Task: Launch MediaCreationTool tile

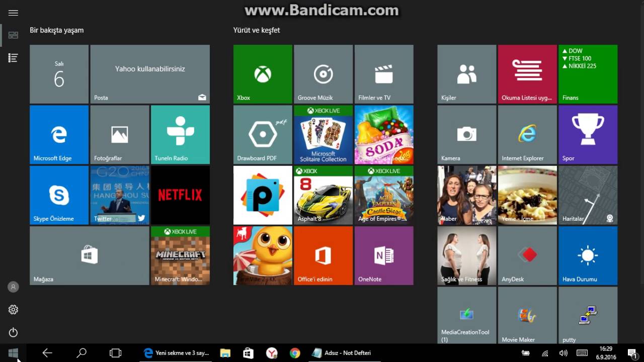Action: [x=466, y=315]
